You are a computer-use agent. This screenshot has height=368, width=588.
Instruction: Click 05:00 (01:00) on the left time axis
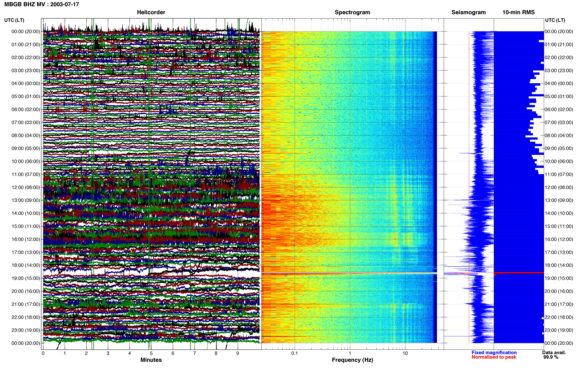click(x=26, y=96)
